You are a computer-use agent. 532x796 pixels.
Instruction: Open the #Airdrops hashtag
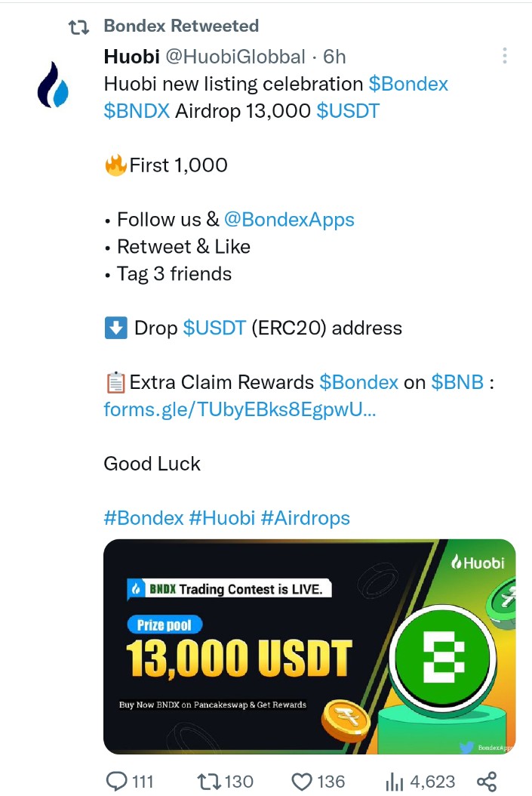pyautogui.click(x=306, y=518)
